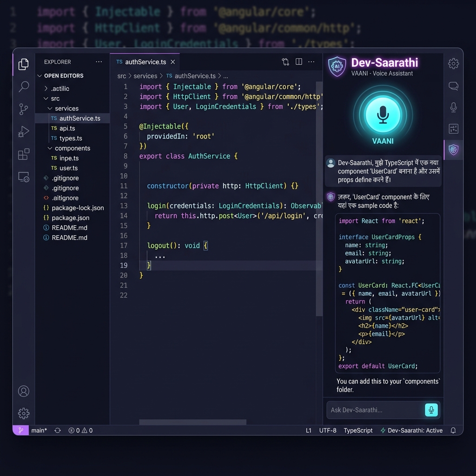The height and width of the screenshot is (476, 476).
Task: Click line number 19 in gutter
Action: 124,265
